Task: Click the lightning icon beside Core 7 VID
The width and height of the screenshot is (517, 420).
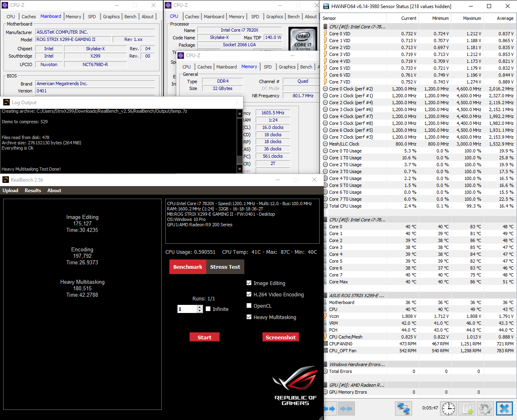Action: [325, 82]
